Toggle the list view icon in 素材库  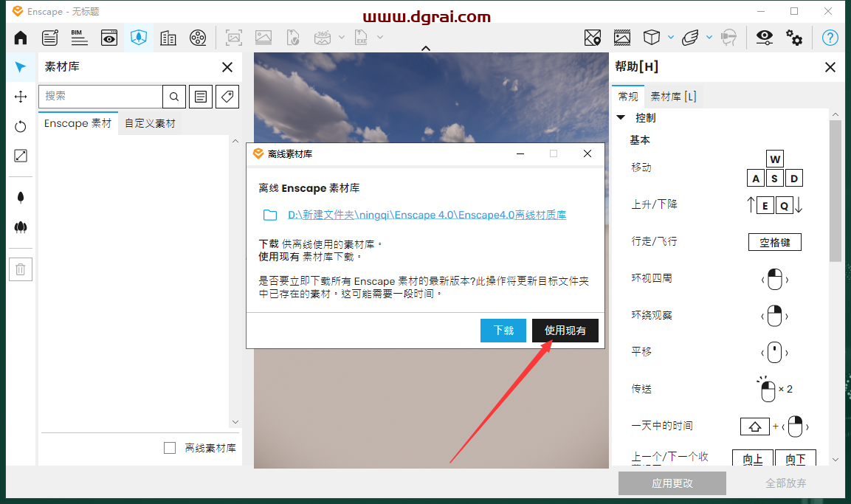[x=201, y=97]
